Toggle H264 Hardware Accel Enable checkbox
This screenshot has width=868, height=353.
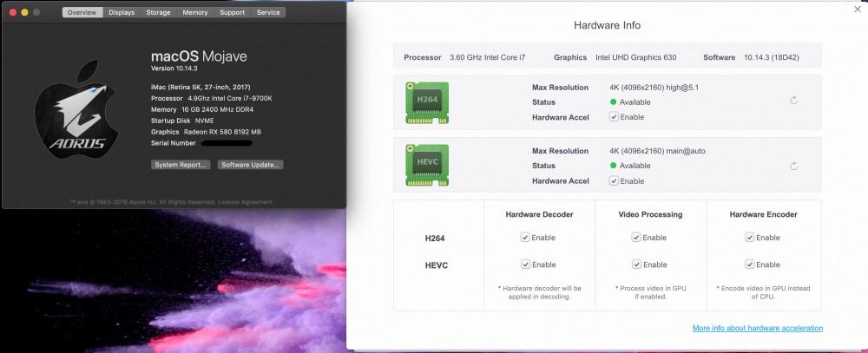click(x=614, y=117)
